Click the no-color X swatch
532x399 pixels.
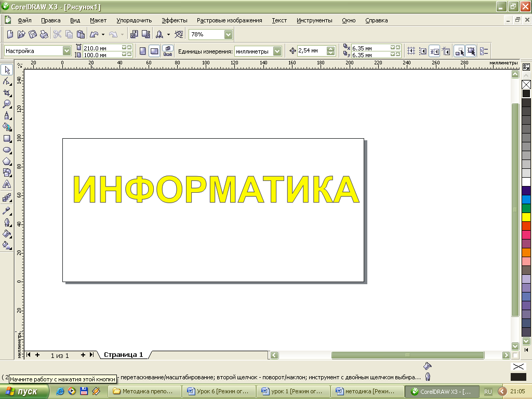click(x=526, y=85)
